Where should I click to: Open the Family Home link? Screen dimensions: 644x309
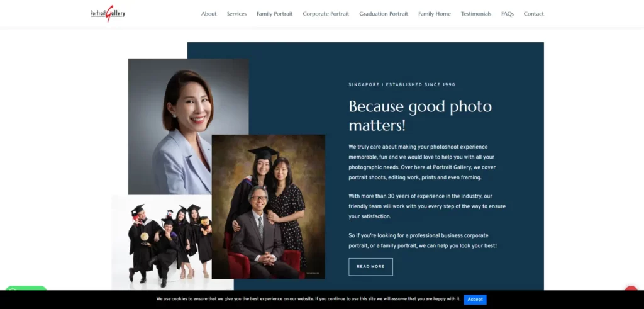435,14
